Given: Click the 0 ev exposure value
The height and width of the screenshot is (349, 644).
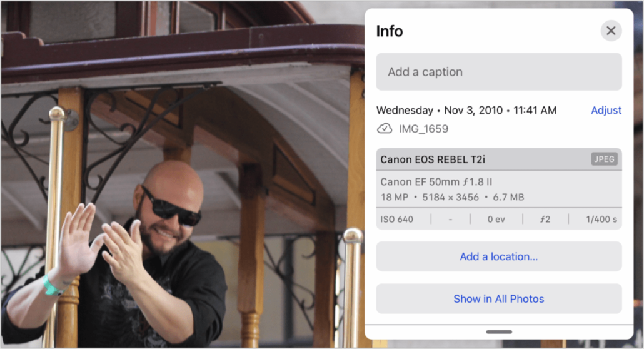Looking at the screenshot, I should coord(496,220).
